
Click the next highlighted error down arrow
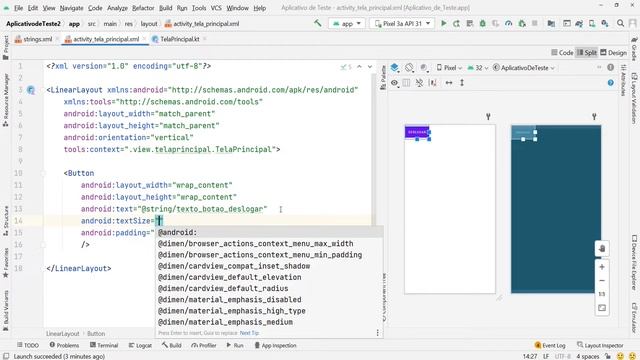click(x=370, y=67)
